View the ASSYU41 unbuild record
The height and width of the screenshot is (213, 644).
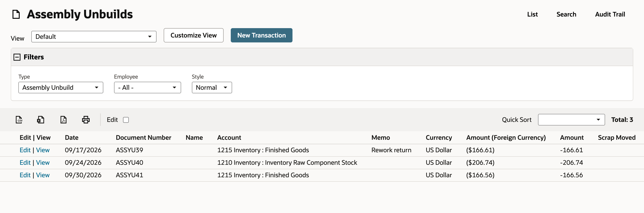43,175
